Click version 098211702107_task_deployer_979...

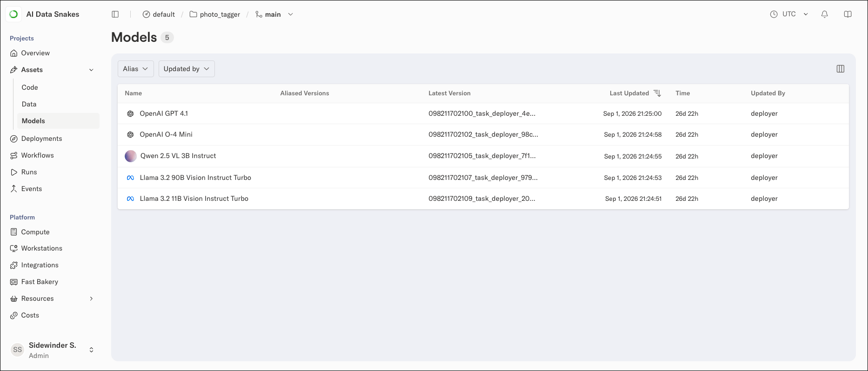(x=483, y=178)
